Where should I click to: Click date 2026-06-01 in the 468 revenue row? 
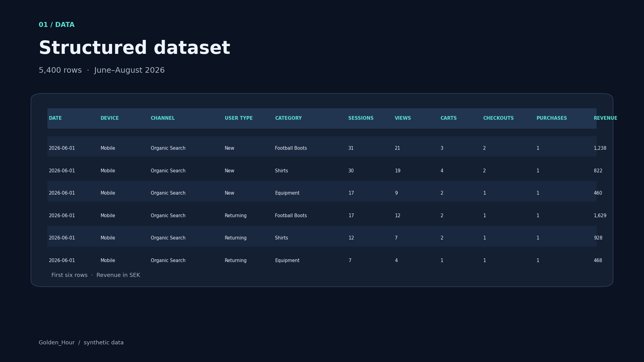click(x=62, y=261)
